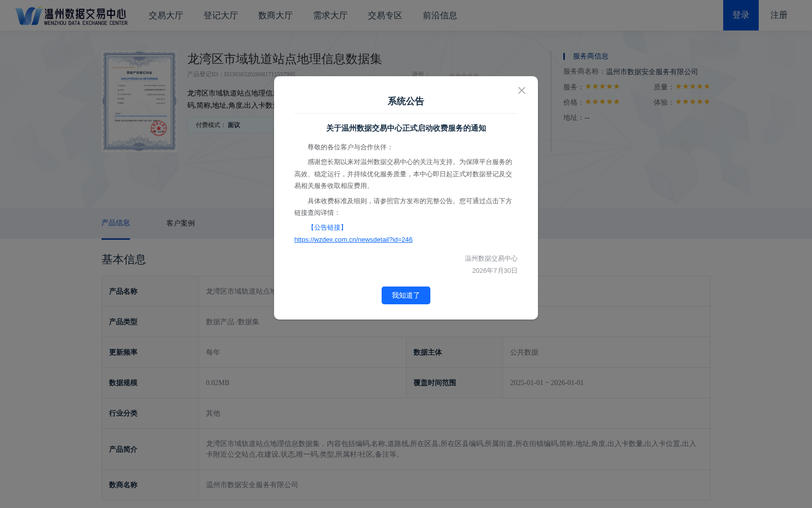This screenshot has height=508, width=812.
Task: Click the provider name 温州市数据安全服务有限公司 in 服务商信息
Action: [x=652, y=72]
